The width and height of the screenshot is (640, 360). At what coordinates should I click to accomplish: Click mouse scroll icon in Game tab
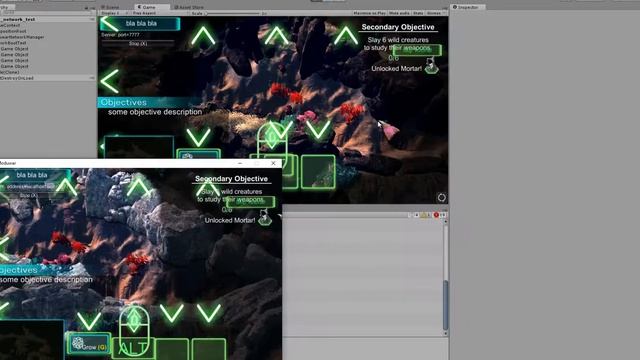pyautogui.click(x=272, y=142)
